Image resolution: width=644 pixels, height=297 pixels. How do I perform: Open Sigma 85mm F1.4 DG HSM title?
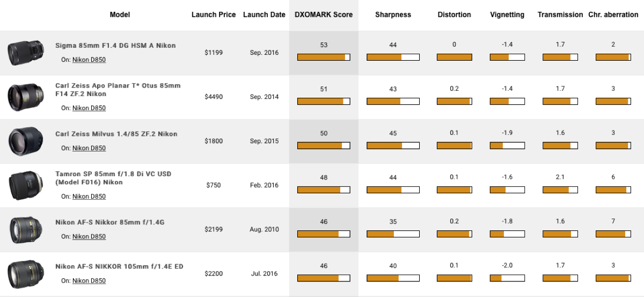pyautogui.click(x=115, y=46)
